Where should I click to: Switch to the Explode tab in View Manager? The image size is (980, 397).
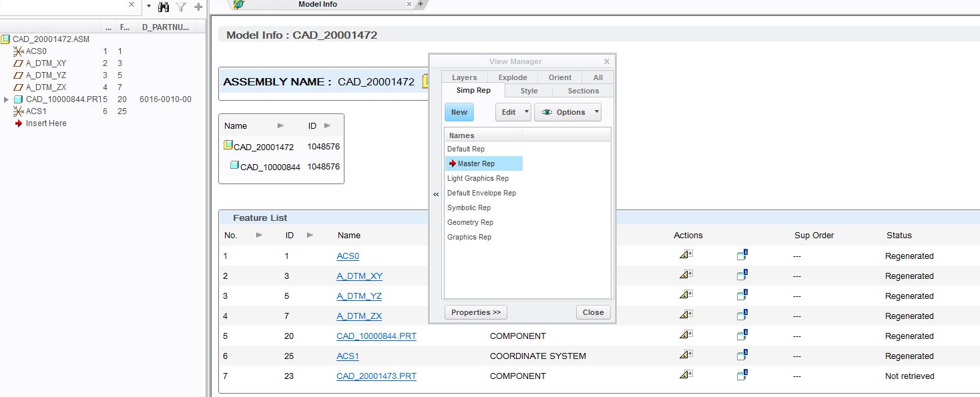pyautogui.click(x=513, y=77)
